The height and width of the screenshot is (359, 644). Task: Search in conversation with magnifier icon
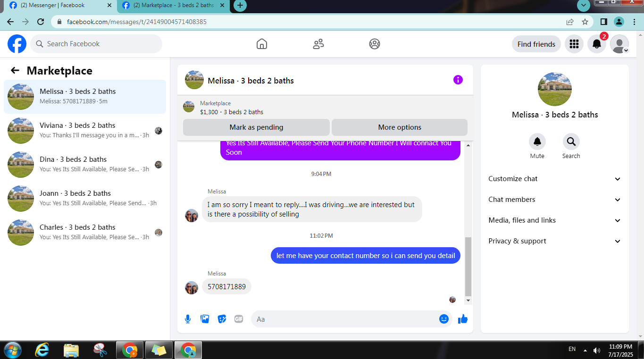tap(571, 142)
